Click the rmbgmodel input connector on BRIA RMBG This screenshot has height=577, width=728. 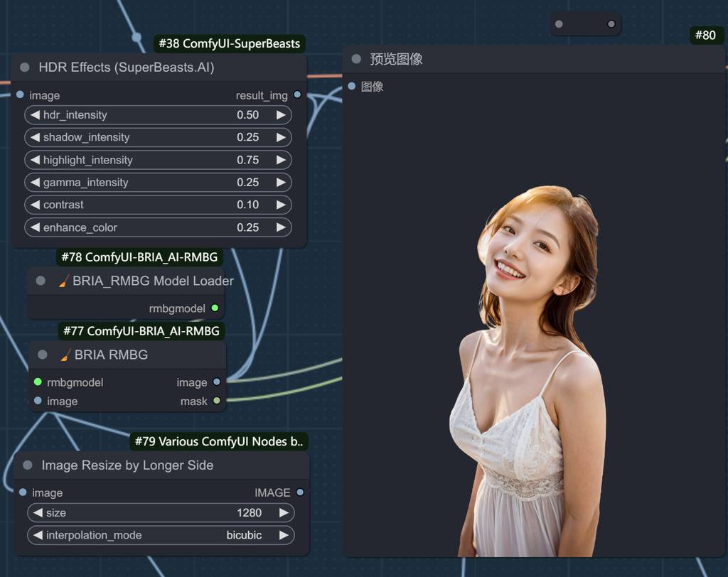(x=38, y=382)
